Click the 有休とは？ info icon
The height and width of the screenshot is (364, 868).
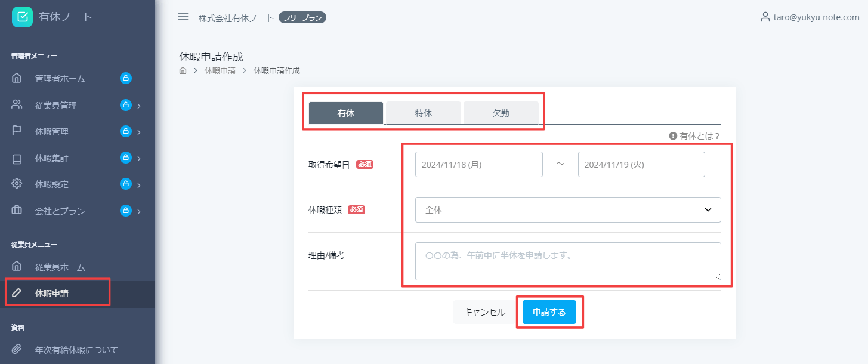[673, 136]
